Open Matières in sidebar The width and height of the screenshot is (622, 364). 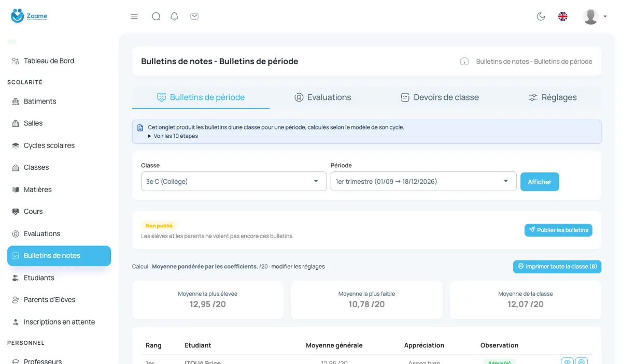38,190
